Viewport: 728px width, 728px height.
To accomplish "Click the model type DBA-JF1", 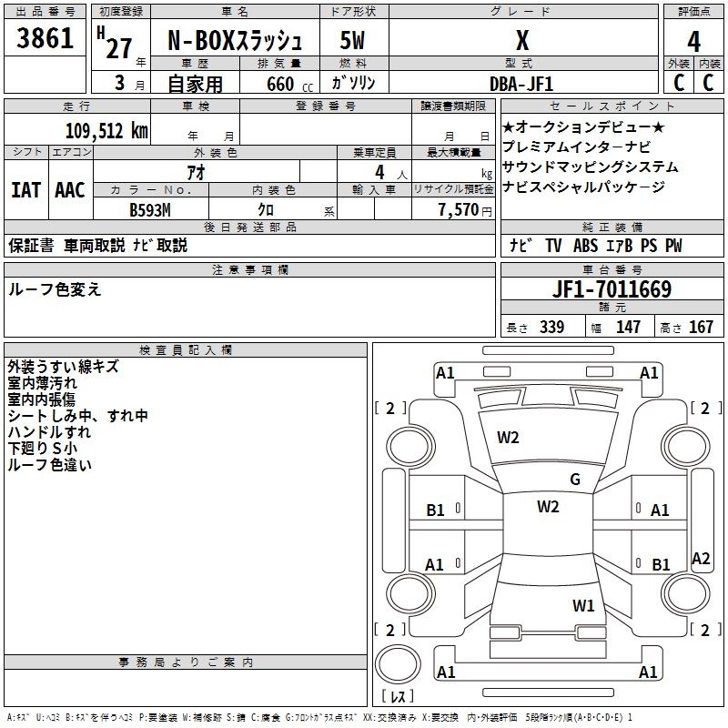I will pyautogui.click(x=521, y=83).
